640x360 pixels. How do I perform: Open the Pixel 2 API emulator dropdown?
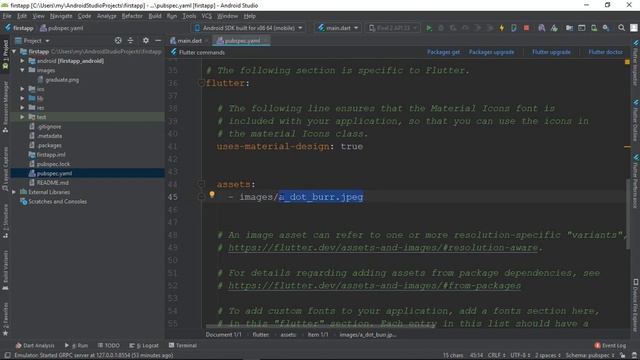pyautogui.click(x=393, y=28)
